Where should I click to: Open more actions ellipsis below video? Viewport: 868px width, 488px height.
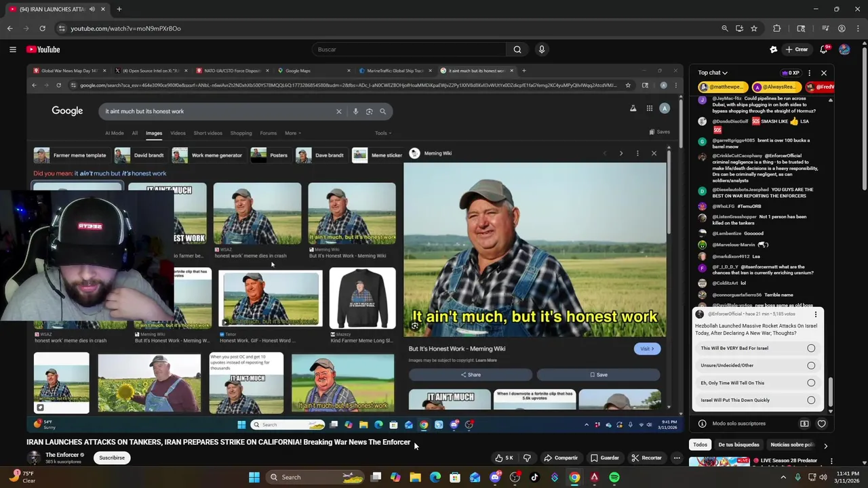point(677,457)
